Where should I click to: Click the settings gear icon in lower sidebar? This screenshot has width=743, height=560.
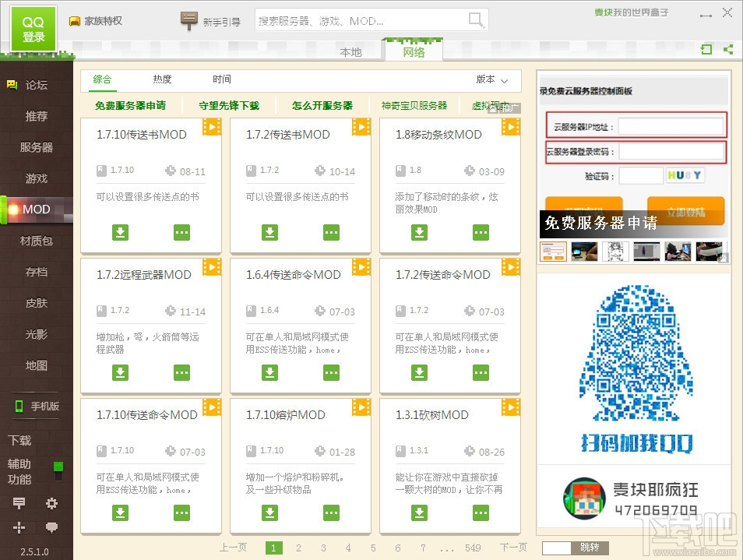[x=51, y=504]
